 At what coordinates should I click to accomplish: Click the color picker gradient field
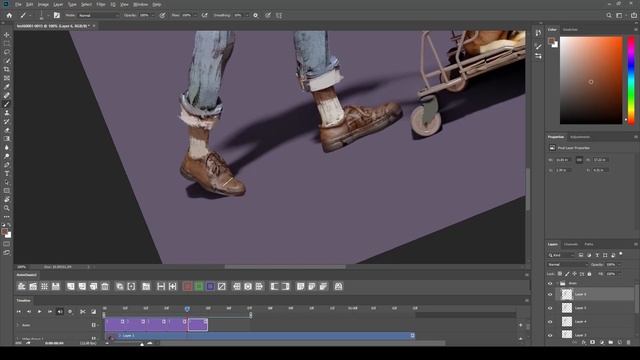591,80
